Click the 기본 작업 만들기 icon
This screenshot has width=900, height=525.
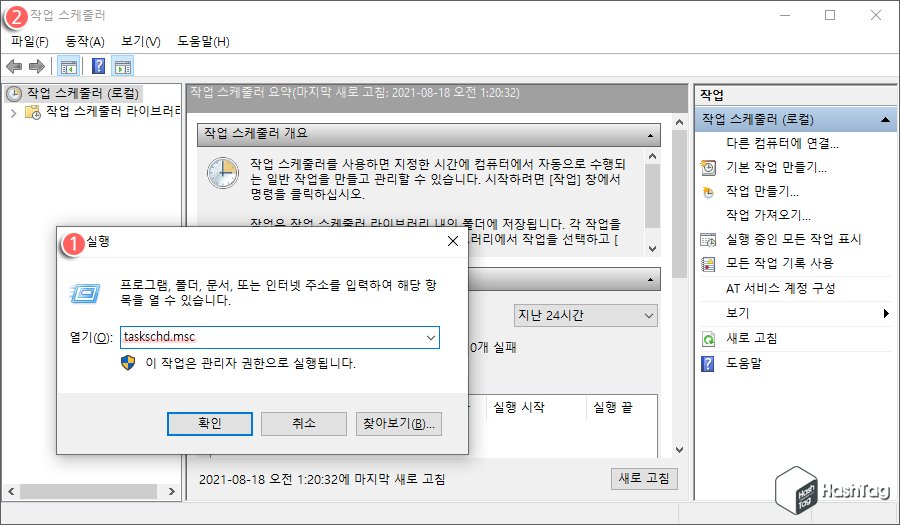[x=708, y=168]
